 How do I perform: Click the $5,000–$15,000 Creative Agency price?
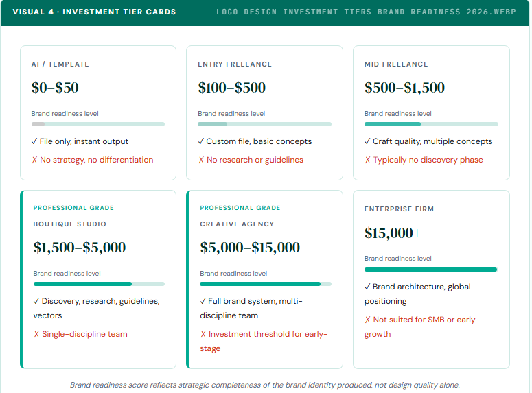[250, 248]
